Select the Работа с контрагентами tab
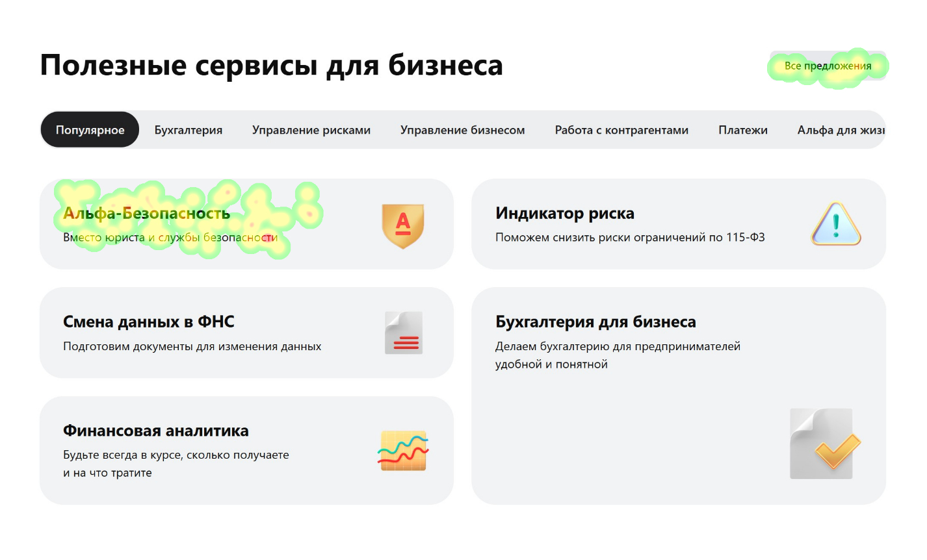The height and width of the screenshot is (560, 927). (621, 130)
